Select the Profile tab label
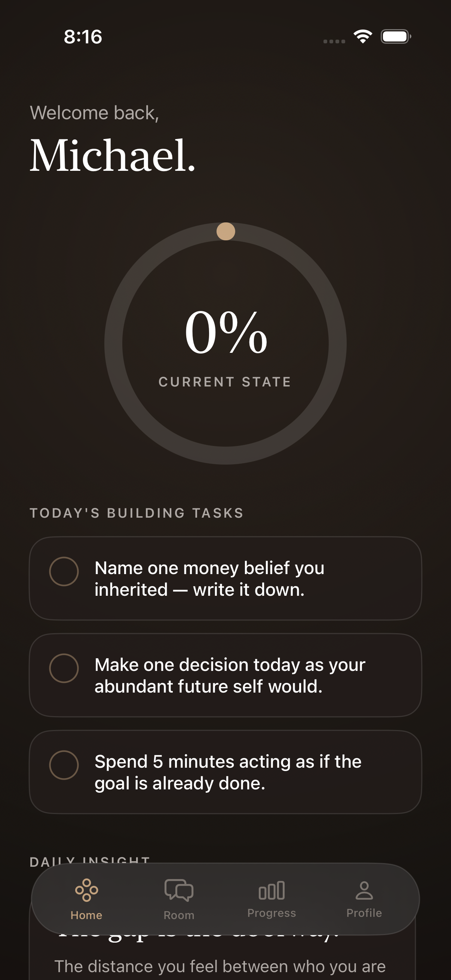The width and height of the screenshot is (451, 980). (x=364, y=913)
